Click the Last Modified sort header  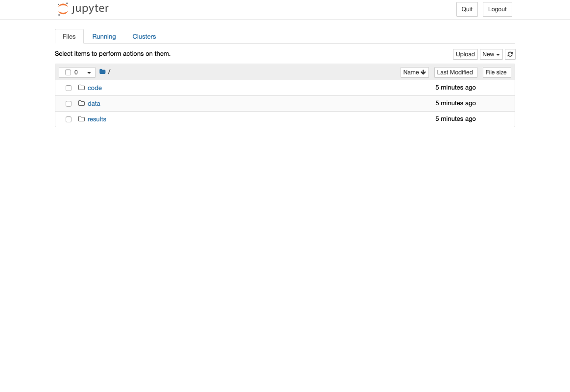(455, 72)
